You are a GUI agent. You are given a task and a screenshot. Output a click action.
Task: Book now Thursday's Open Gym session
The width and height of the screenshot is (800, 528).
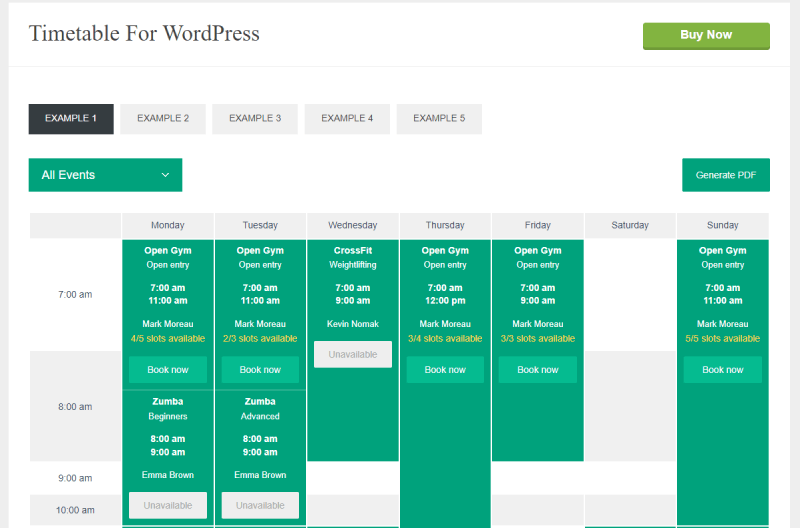[x=445, y=370]
